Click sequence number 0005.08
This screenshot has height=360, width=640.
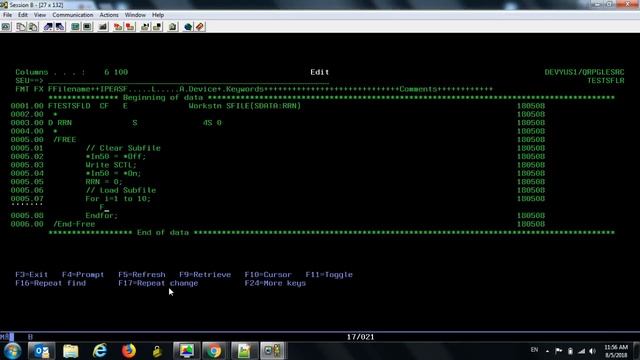27,216
